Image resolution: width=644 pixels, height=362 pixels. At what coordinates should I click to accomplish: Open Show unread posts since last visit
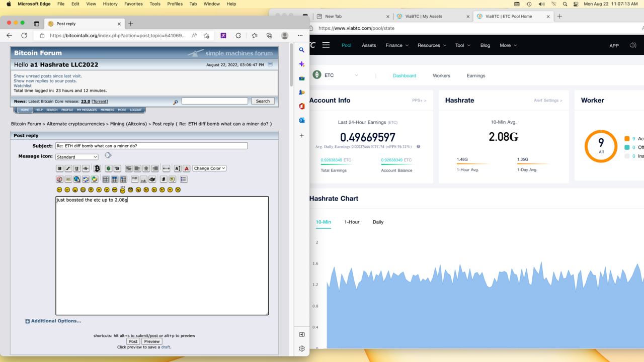(x=48, y=76)
